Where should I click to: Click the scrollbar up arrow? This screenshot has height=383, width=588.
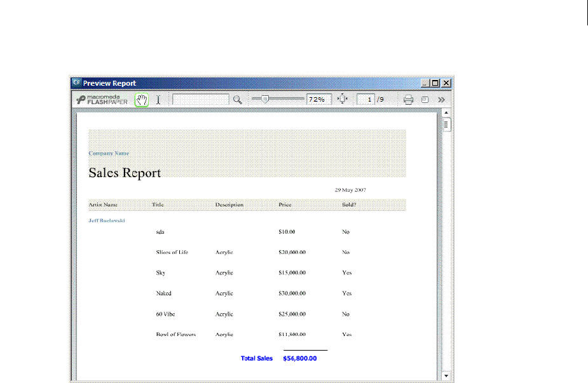coord(446,112)
